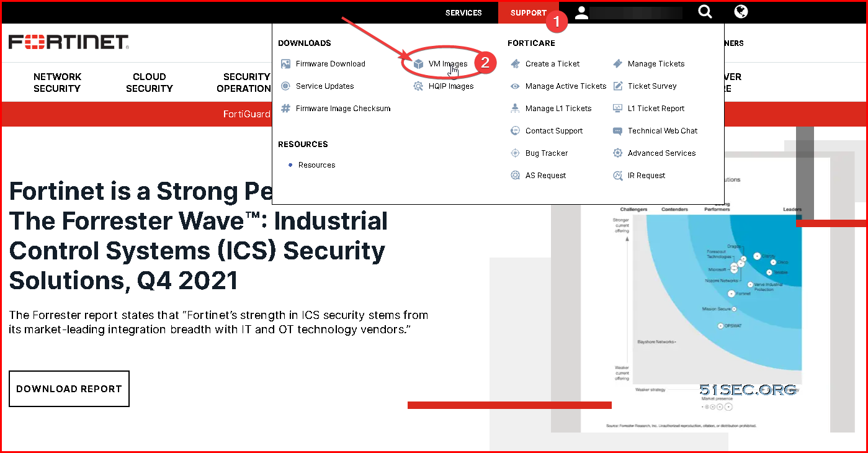The image size is (868, 453).
Task: Click the L1 Ticket Report icon
Action: click(617, 109)
